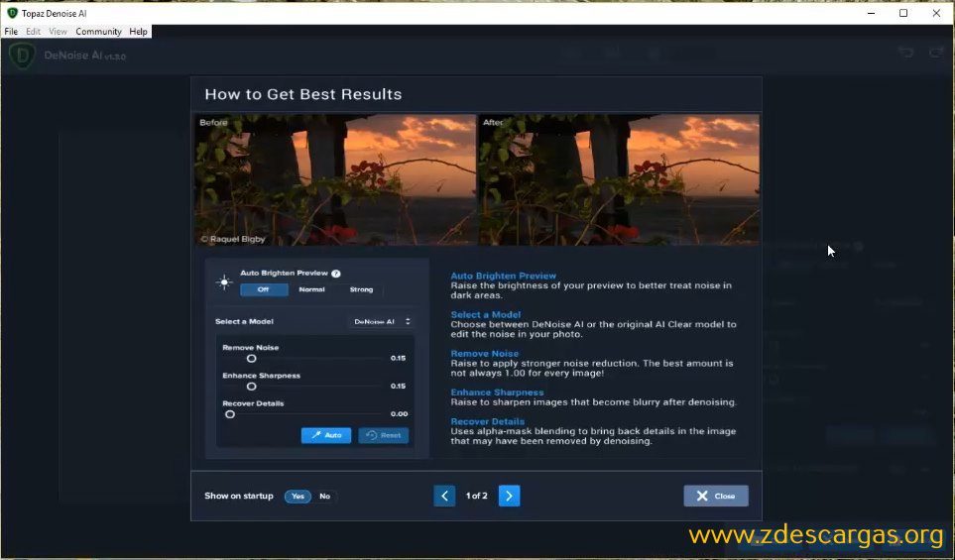Open the Edit menu
The image size is (955, 560).
[x=33, y=31]
